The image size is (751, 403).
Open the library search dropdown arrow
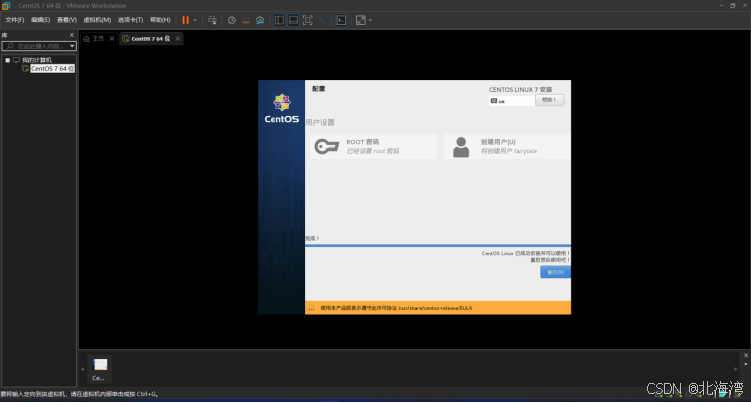pos(72,46)
